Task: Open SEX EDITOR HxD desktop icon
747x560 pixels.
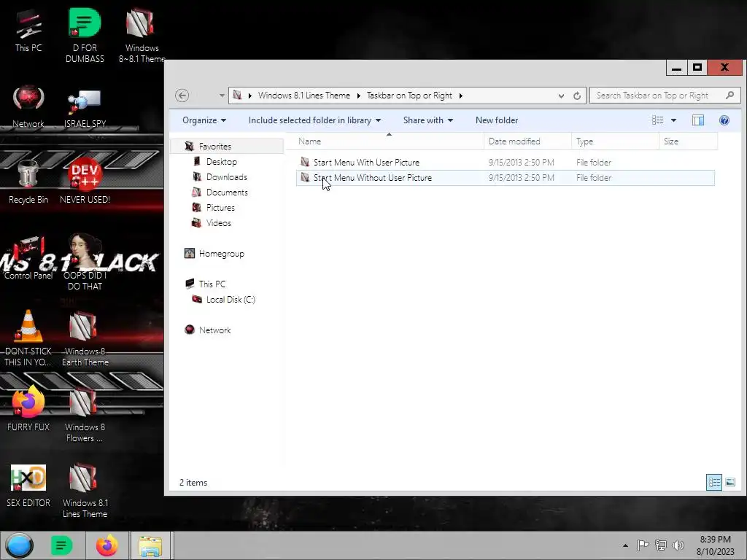Action: [x=28, y=486]
